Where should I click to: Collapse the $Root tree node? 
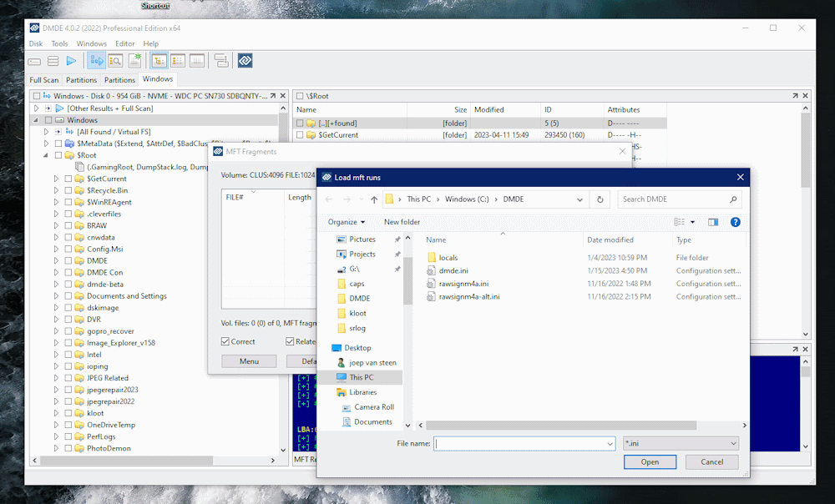46,155
